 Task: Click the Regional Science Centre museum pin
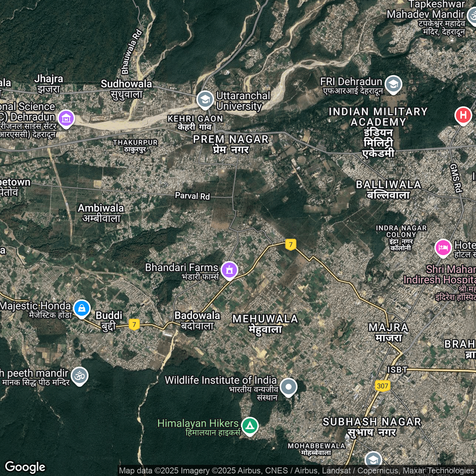66,119
